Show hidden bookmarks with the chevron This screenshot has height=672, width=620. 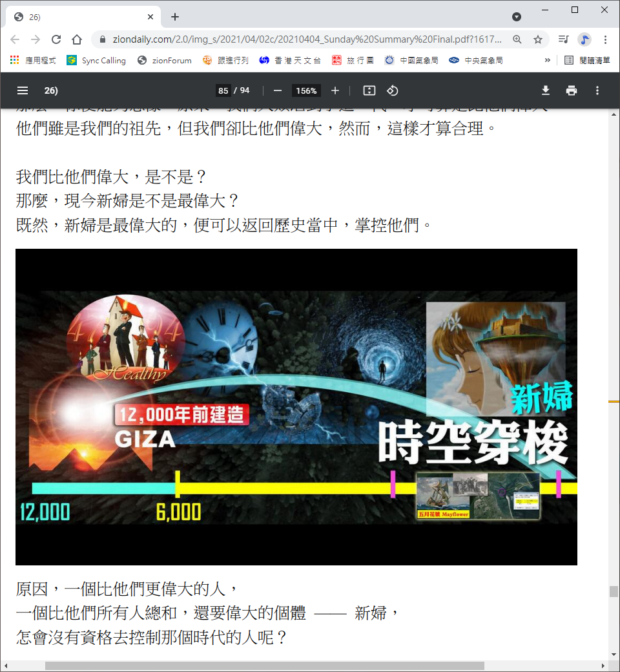(547, 61)
